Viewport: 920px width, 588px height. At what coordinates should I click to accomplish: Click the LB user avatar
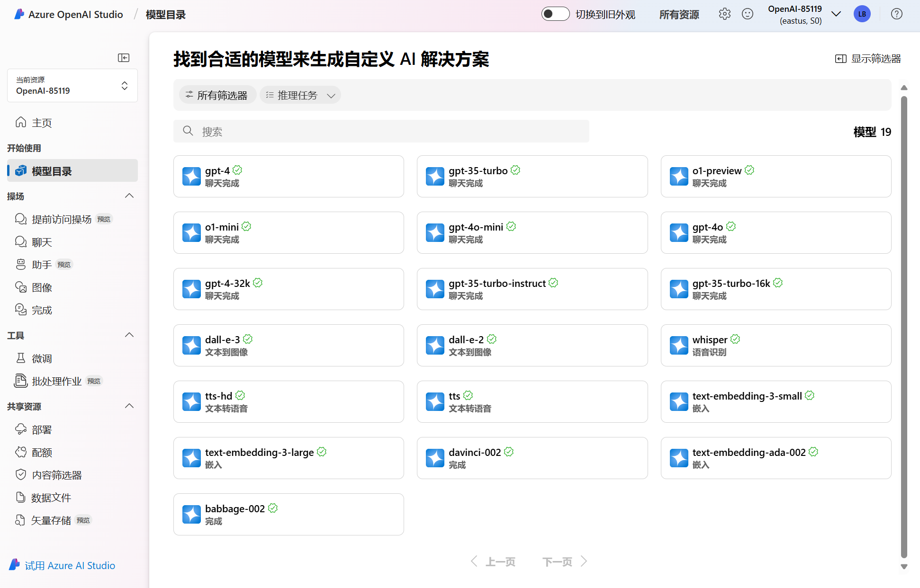pyautogui.click(x=862, y=14)
